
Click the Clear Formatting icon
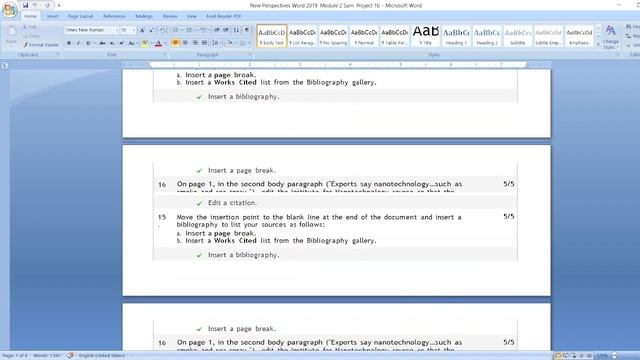[162, 30]
